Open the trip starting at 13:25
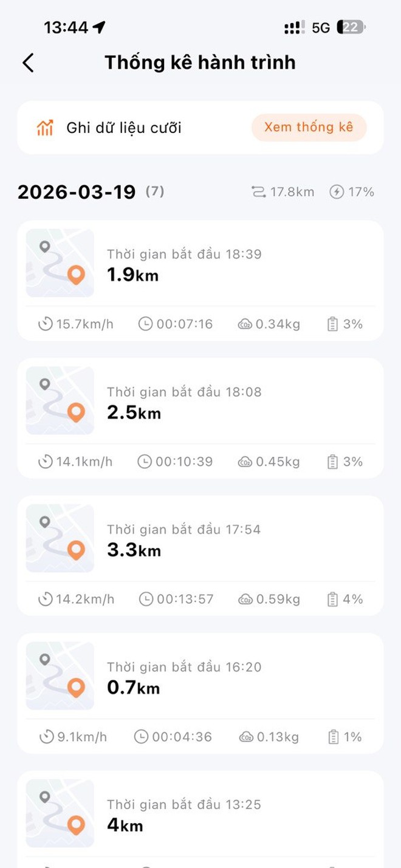The height and width of the screenshot is (868, 401). (200, 814)
